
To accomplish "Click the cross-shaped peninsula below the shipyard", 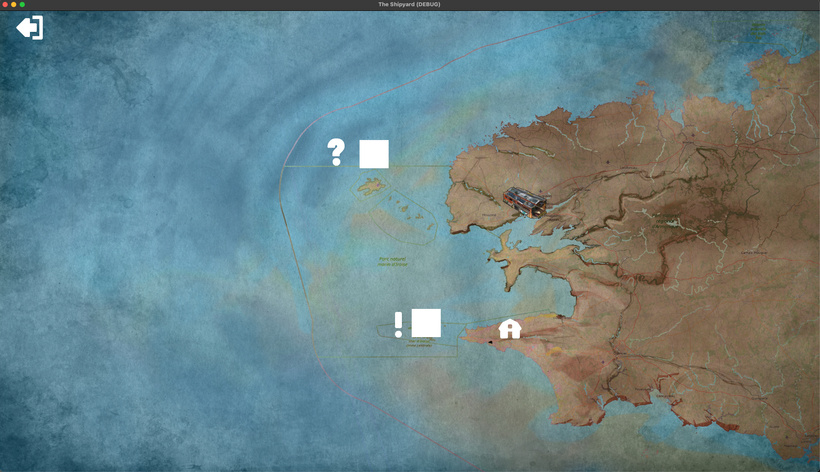I will point(513,262).
